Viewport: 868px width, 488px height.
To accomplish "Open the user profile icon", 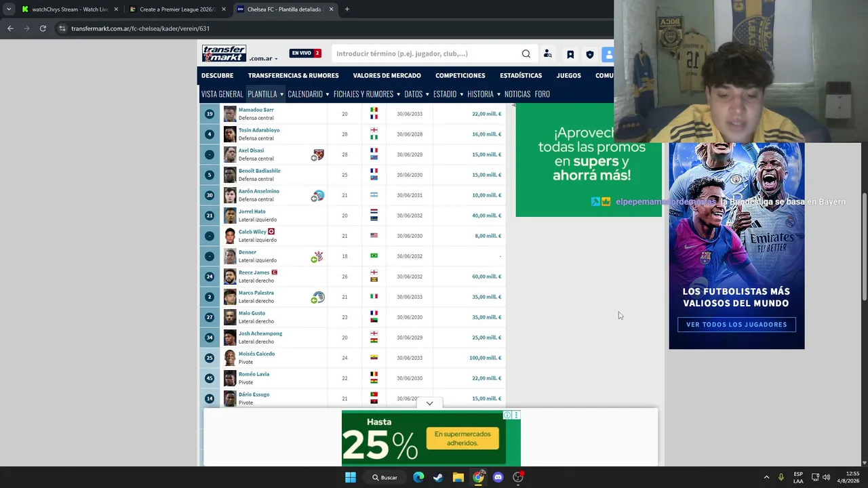I will tap(608, 54).
